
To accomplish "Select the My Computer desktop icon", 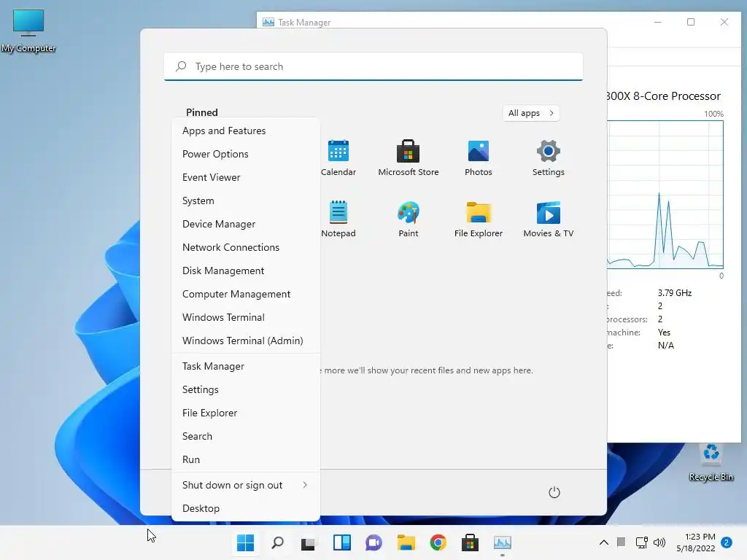I will click(x=28, y=31).
